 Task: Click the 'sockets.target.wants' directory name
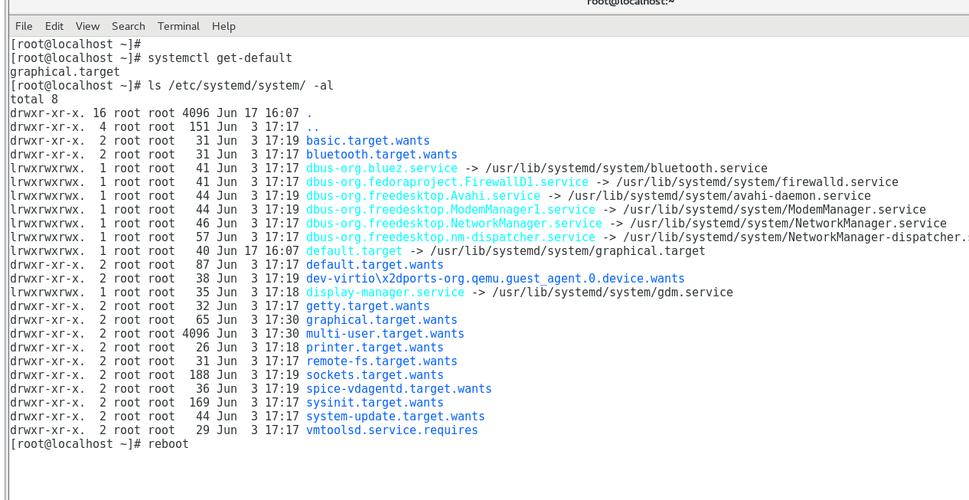(374, 375)
